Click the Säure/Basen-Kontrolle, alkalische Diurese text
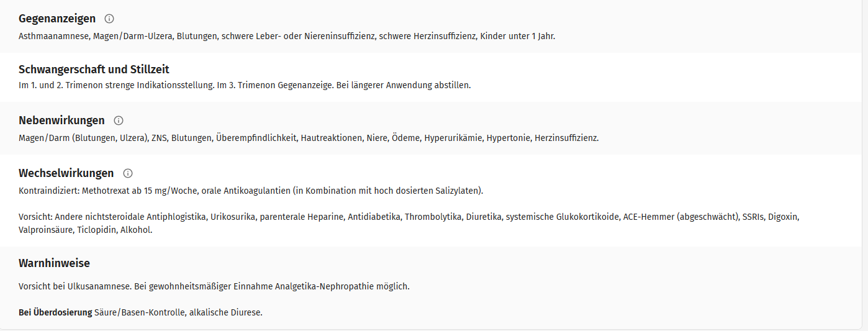868x331 pixels. pyautogui.click(x=179, y=312)
